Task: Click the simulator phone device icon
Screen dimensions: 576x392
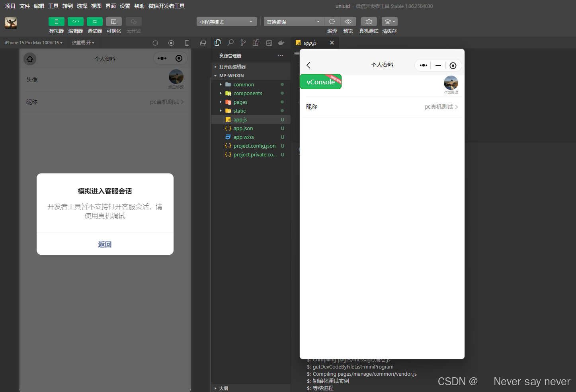Action: tap(187, 43)
